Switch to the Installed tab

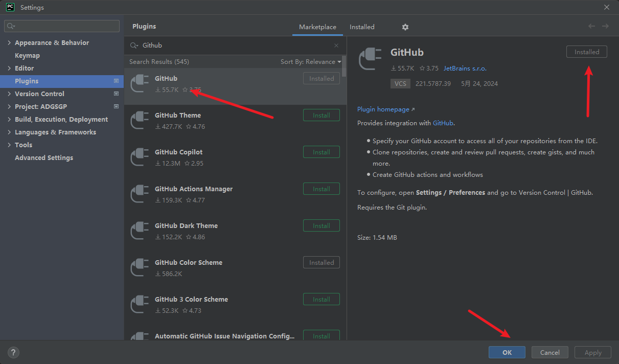pos(362,27)
